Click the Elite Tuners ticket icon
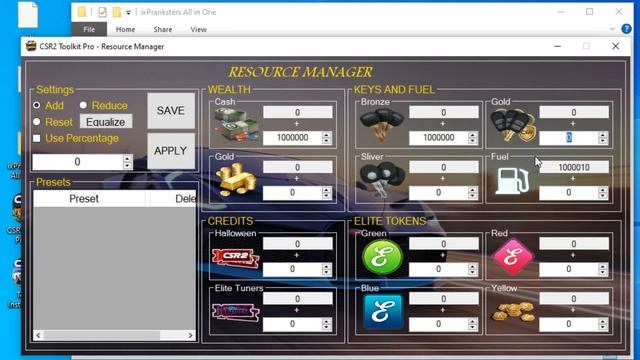Viewport: 640px width, 360px height. [236, 312]
